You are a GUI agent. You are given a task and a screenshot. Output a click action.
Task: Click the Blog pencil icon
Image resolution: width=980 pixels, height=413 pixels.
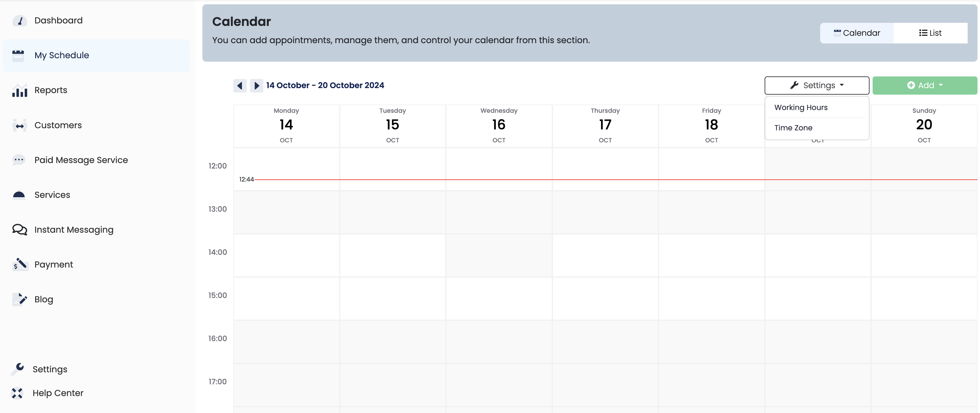pyautogui.click(x=19, y=299)
